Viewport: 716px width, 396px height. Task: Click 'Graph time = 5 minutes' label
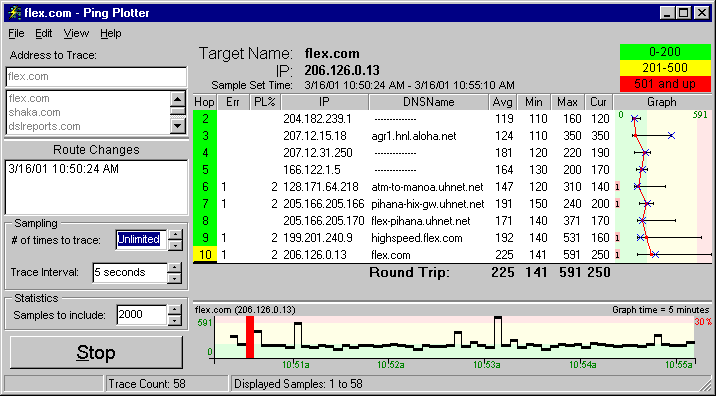click(x=661, y=310)
